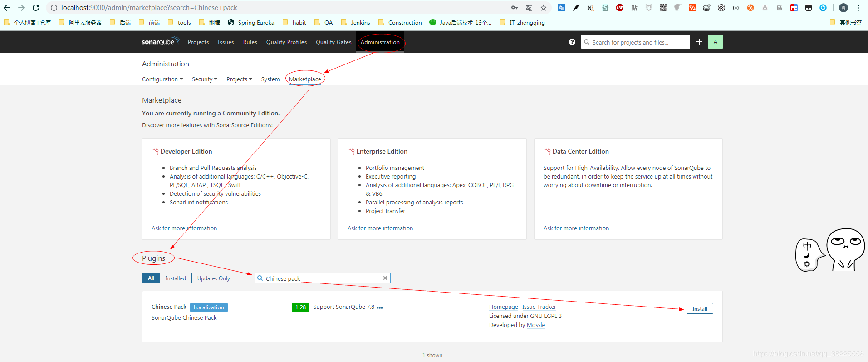Focus the plugin search field
The height and width of the screenshot is (362, 868).
click(x=323, y=278)
